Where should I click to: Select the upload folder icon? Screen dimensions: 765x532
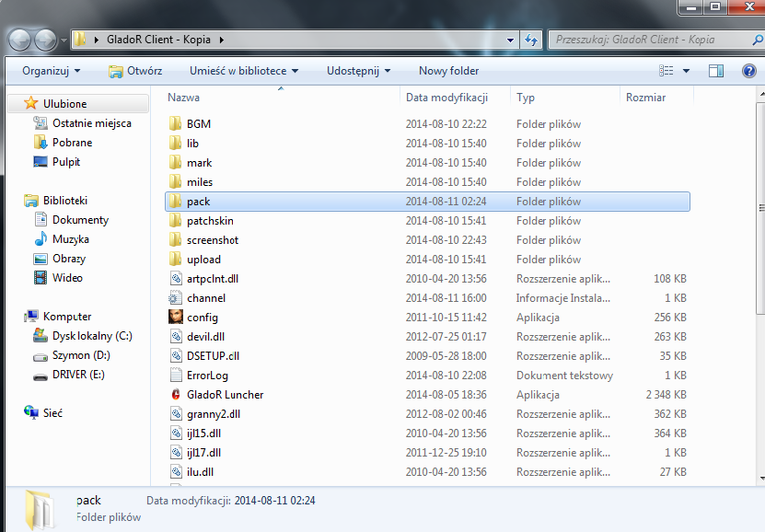pyautogui.click(x=175, y=260)
